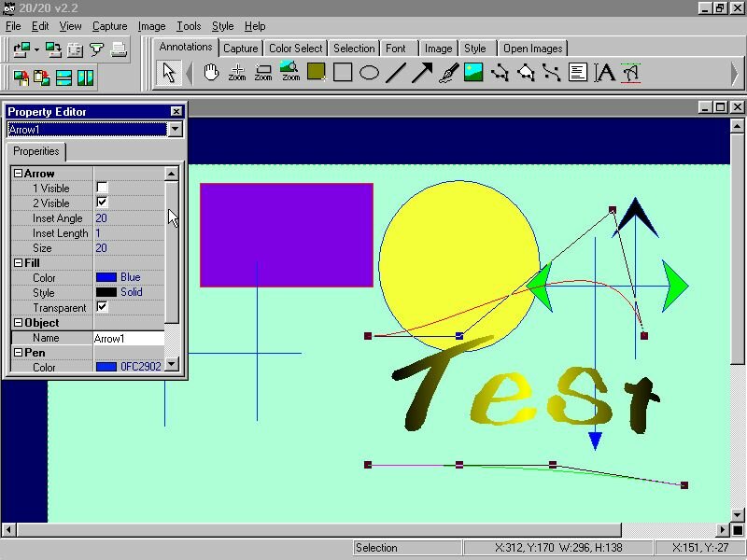Uncheck the '2 Visible' arrow checkbox
Viewport: 747px width, 560px height.
[102, 203]
